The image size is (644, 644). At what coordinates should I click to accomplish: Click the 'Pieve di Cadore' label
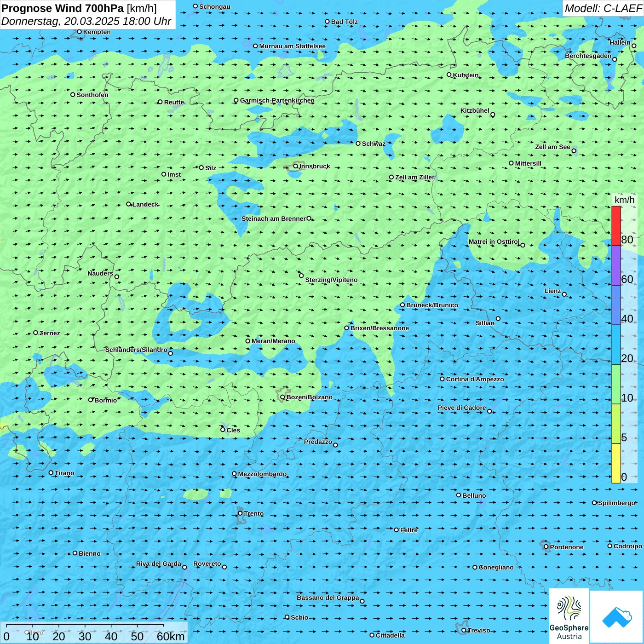click(x=462, y=408)
